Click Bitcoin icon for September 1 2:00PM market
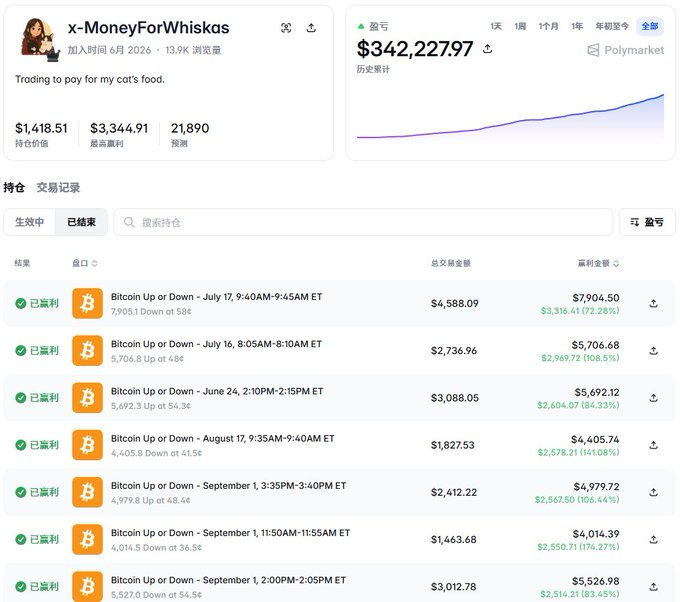Screen dimensions: 680x602 pyautogui.click(x=88, y=587)
